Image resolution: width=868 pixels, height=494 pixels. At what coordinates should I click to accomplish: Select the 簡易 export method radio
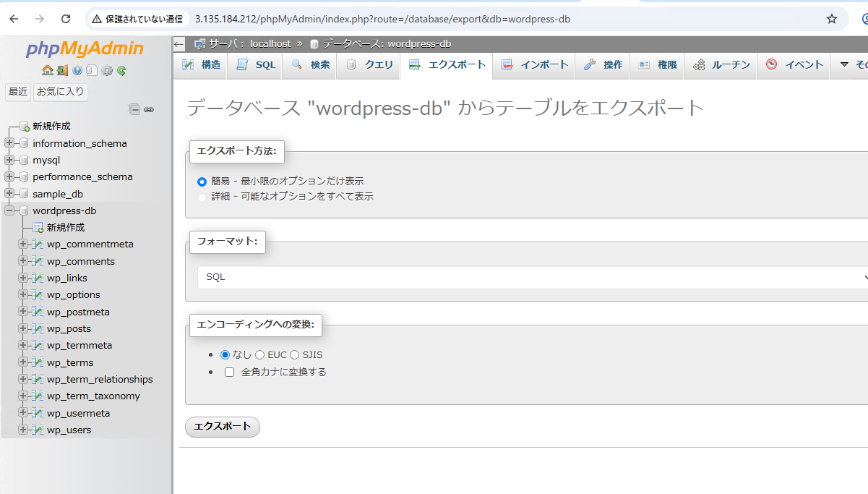tap(202, 182)
